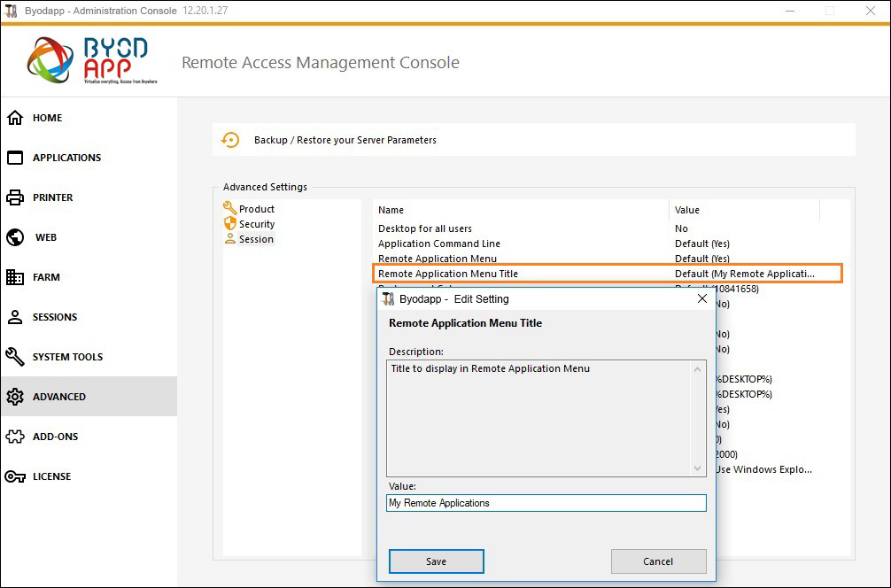Viewport: 891px width, 588px height.
Task: Save the Remote Application Menu Title setting
Action: (436, 561)
